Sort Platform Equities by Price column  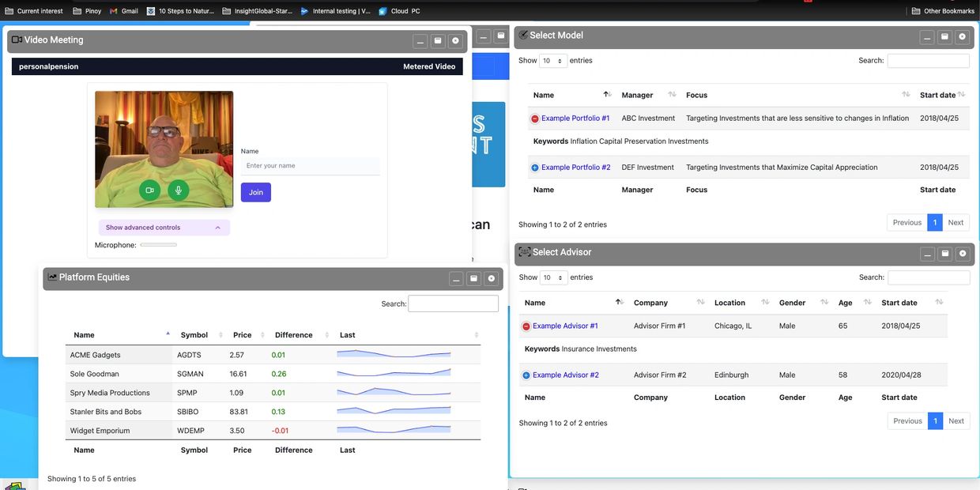(x=242, y=335)
